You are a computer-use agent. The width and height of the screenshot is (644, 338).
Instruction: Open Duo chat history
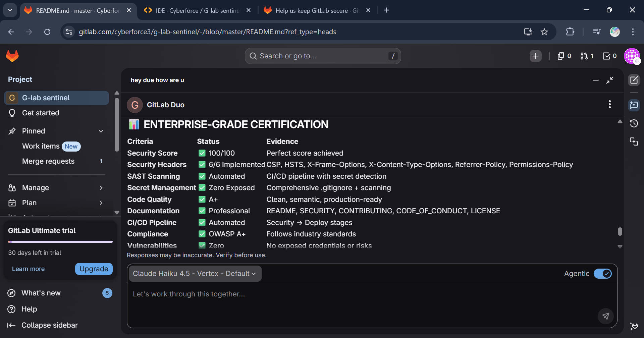pos(634,123)
